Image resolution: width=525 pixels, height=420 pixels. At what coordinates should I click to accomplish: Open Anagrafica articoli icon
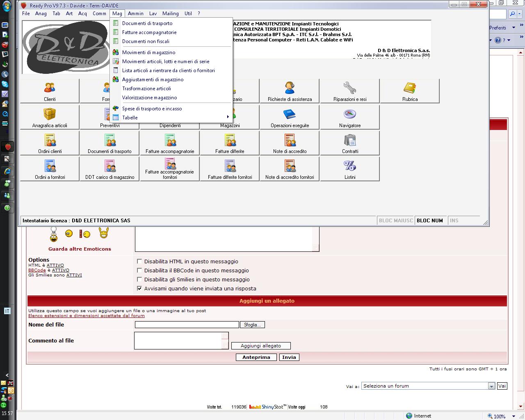(x=50, y=117)
